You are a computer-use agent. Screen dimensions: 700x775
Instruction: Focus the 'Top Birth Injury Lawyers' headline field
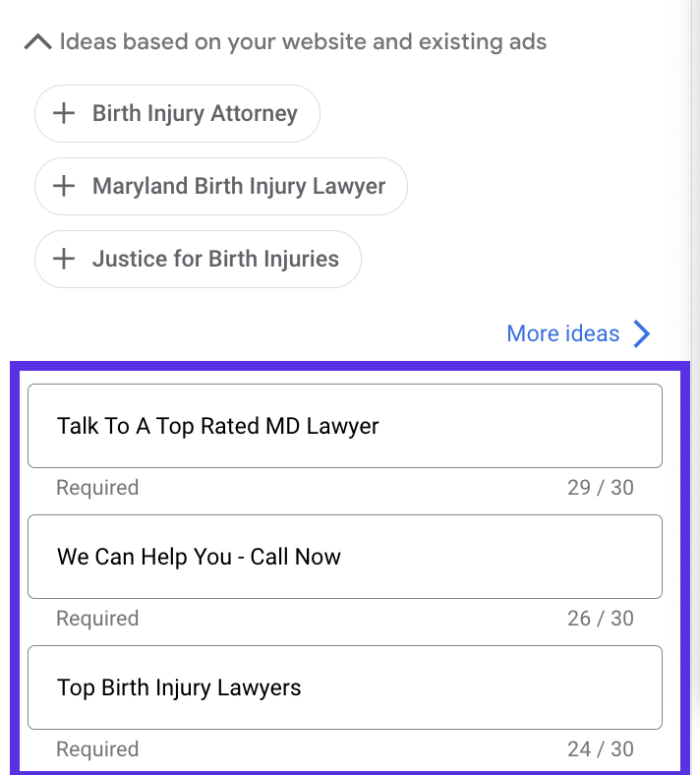point(345,687)
